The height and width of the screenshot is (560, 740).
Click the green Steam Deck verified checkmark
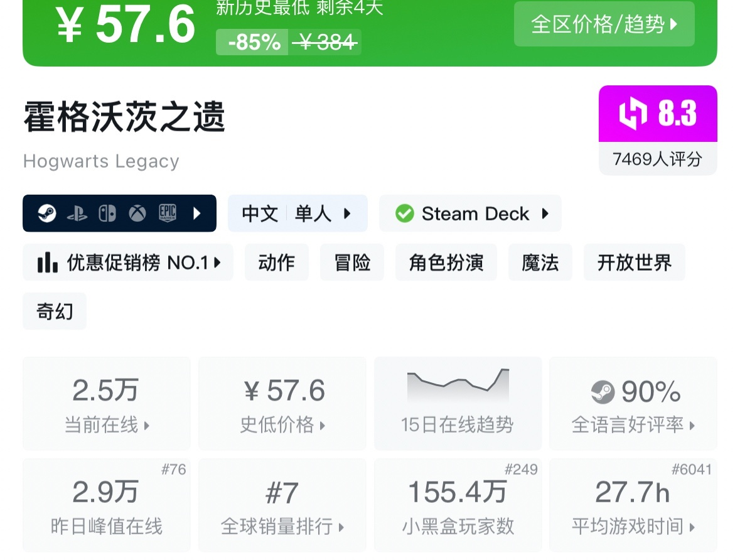[x=405, y=214]
